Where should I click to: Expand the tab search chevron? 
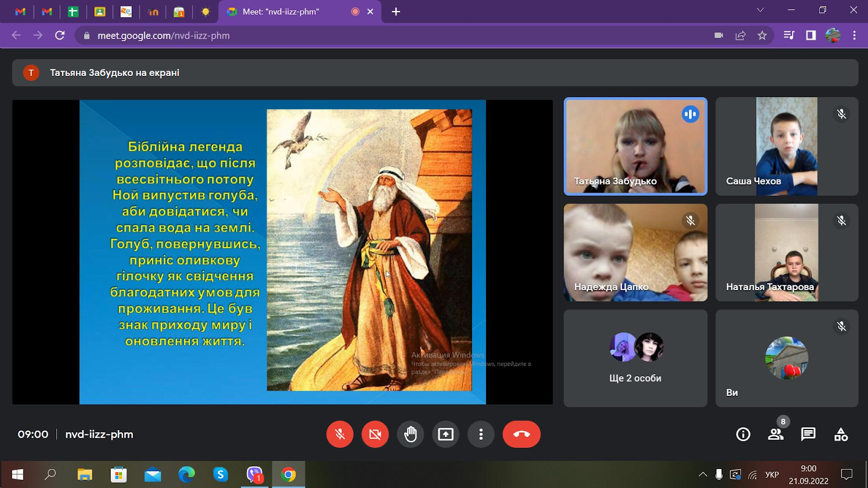pyautogui.click(x=760, y=10)
